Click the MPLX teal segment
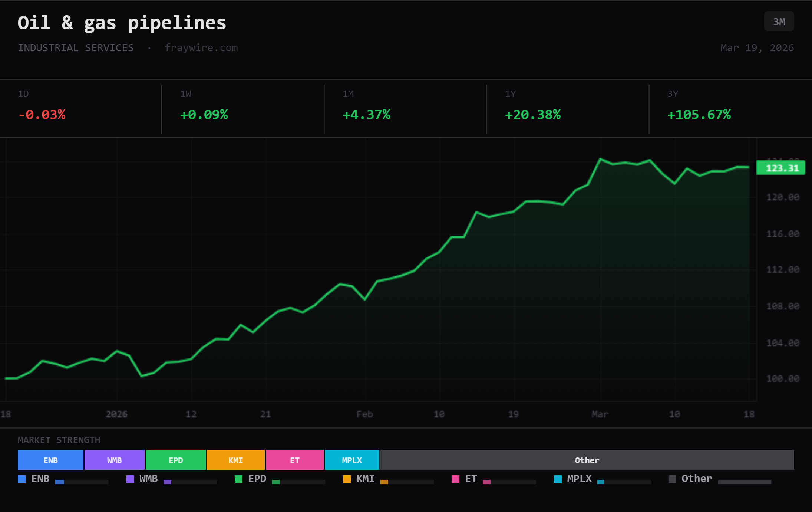This screenshot has height=512, width=812. (x=351, y=460)
